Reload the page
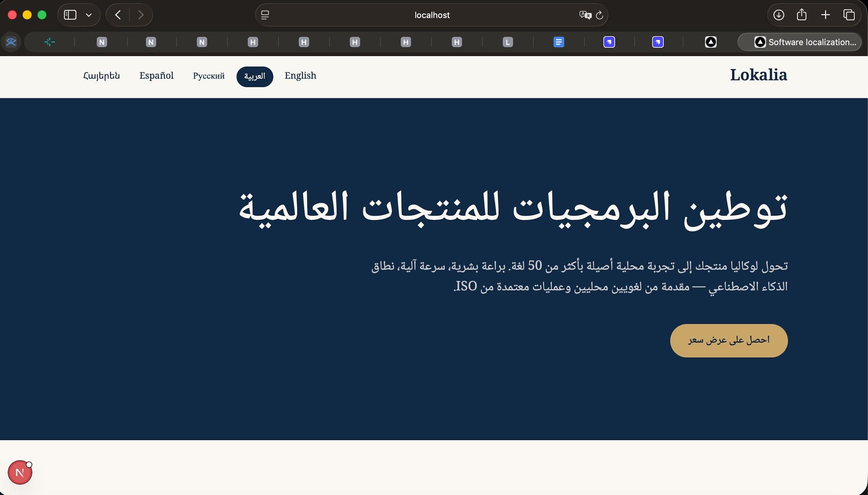The width and height of the screenshot is (868, 495). pos(600,15)
